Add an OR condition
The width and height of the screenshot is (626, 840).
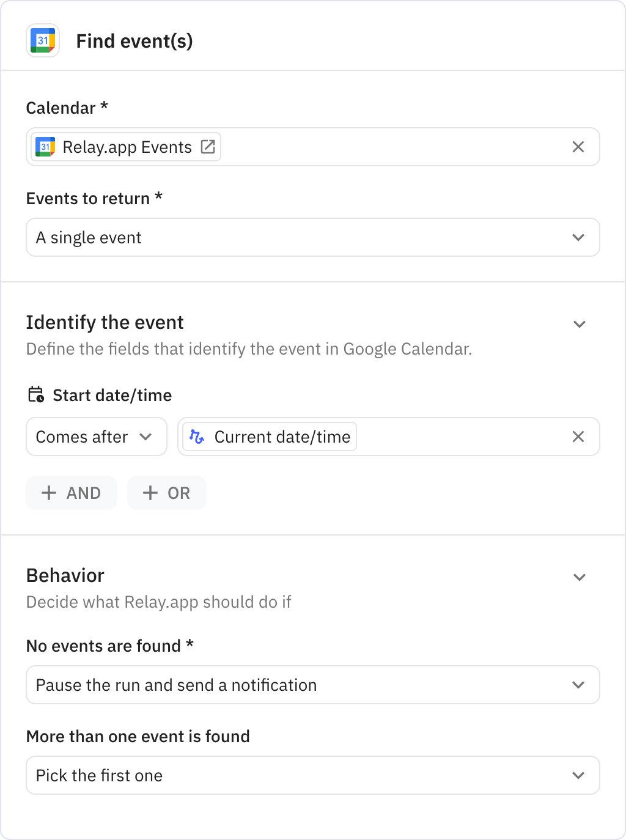[167, 493]
